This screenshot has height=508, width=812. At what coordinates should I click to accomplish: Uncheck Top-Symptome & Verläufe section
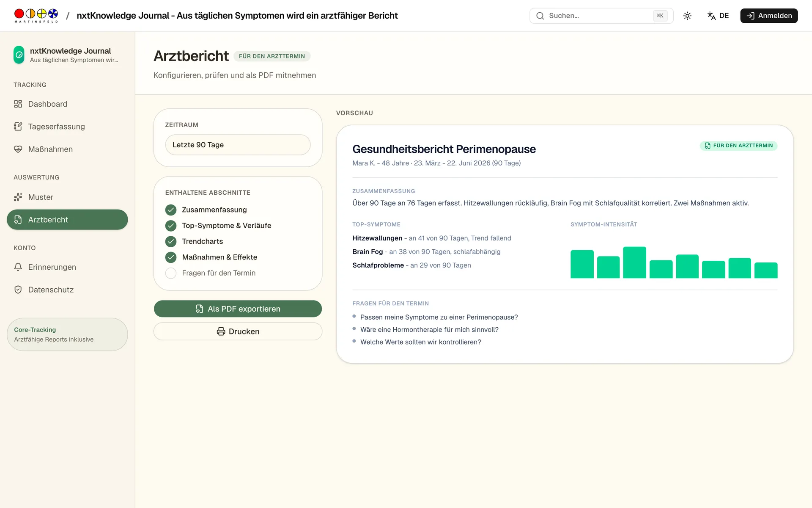[171, 226]
